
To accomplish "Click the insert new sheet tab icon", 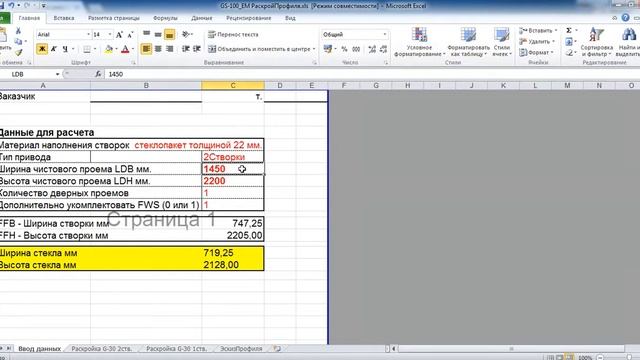I will (x=277, y=349).
